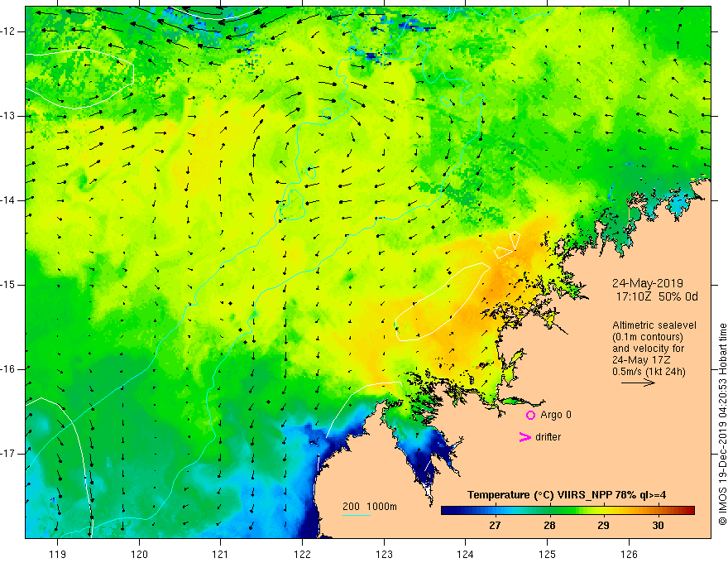Click the colorbar '29' tick label
Viewport: 728px width, 563px height.
[x=603, y=526]
